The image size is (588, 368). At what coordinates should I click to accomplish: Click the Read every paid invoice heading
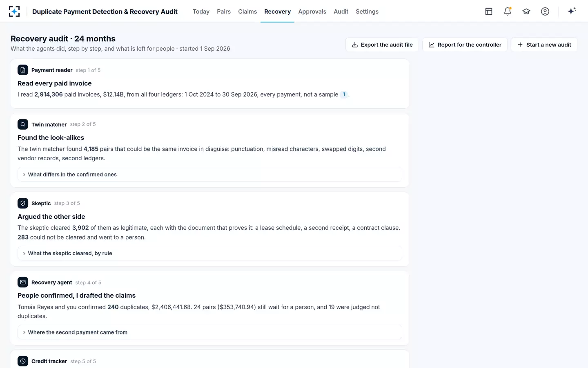pos(55,83)
